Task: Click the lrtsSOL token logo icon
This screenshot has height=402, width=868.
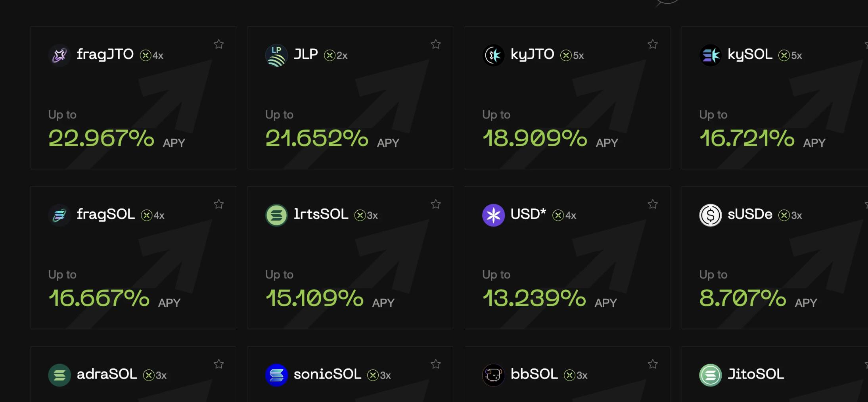Action: 276,215
